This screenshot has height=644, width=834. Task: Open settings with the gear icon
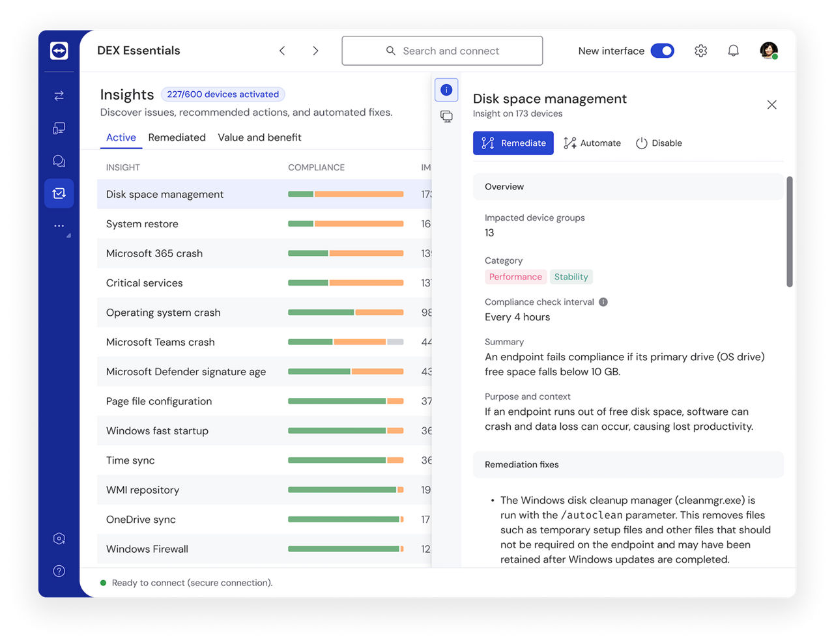point(700,49)
